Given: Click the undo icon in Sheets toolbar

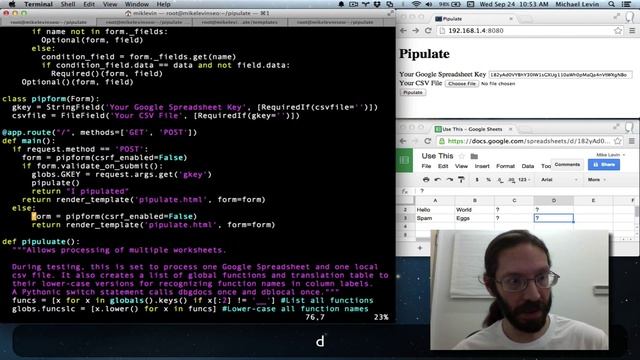Looking at the screenshot, I should 438,180.
